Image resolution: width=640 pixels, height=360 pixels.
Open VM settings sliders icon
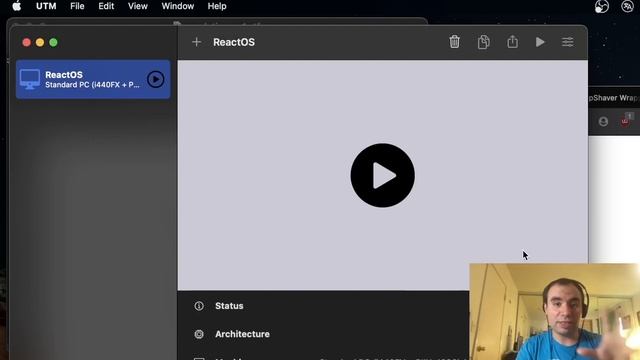[x=567, y=42]
